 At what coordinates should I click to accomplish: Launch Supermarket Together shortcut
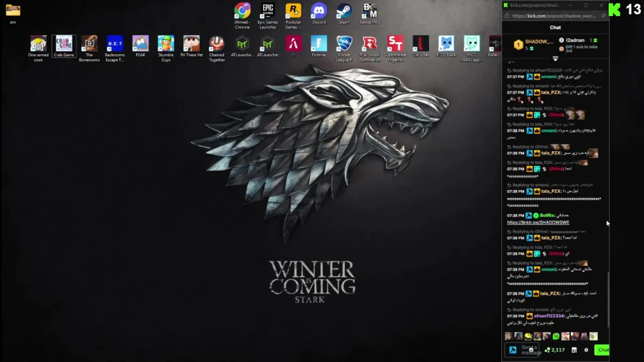pos(395,49)
